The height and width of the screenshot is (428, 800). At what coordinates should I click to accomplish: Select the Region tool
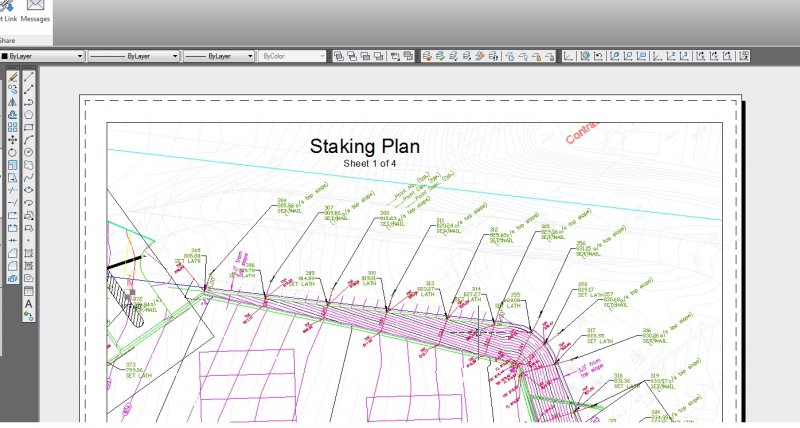click(x=29, y=278)
